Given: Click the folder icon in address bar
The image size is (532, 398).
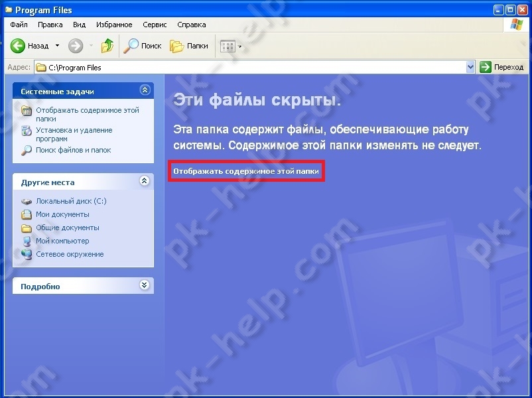Looking at the screenshot, I should tap(41, 68).
